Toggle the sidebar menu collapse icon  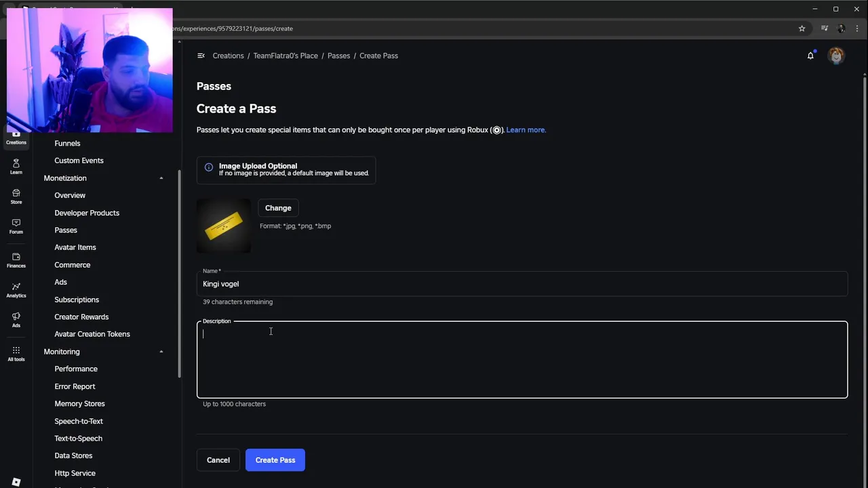(201, 56)
